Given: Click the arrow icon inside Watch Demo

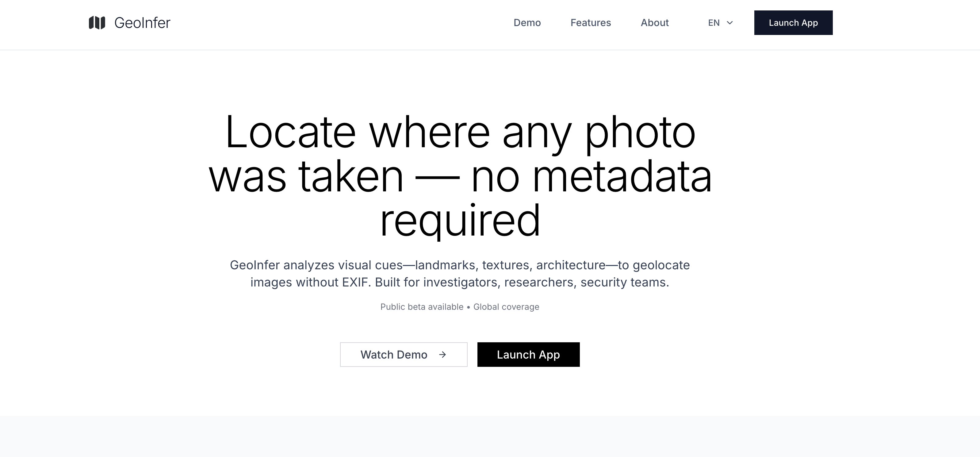Looking at the screenshot, I should click(442, 355).
